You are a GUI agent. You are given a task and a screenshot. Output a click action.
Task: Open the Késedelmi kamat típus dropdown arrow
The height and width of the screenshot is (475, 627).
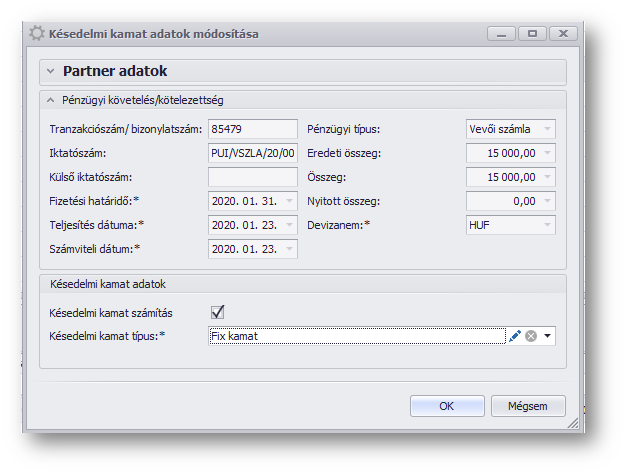547,337
